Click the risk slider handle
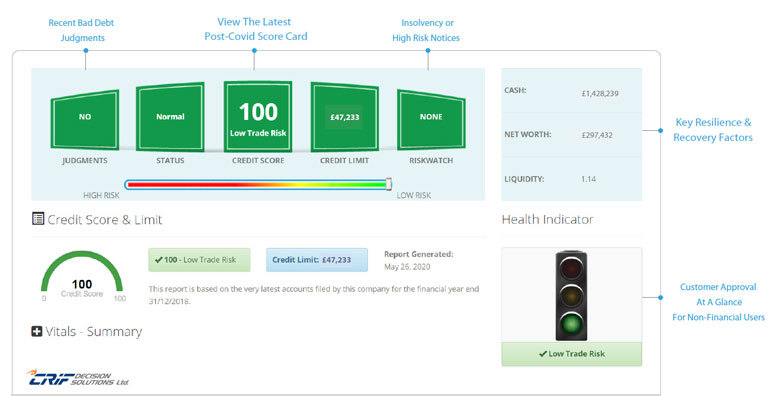 coord(389,185)
